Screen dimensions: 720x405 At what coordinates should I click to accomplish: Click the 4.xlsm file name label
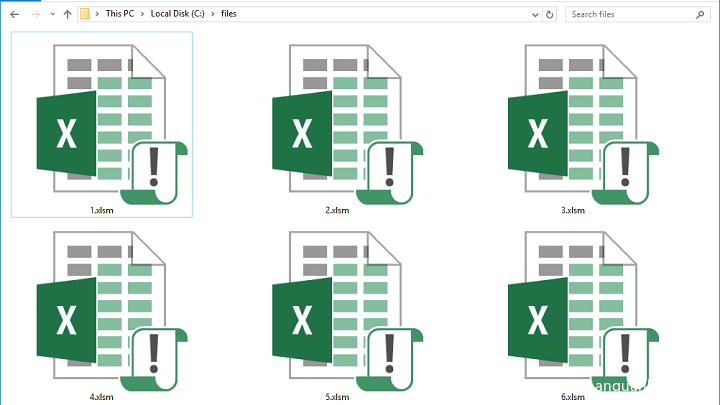[x=101, y=397]
